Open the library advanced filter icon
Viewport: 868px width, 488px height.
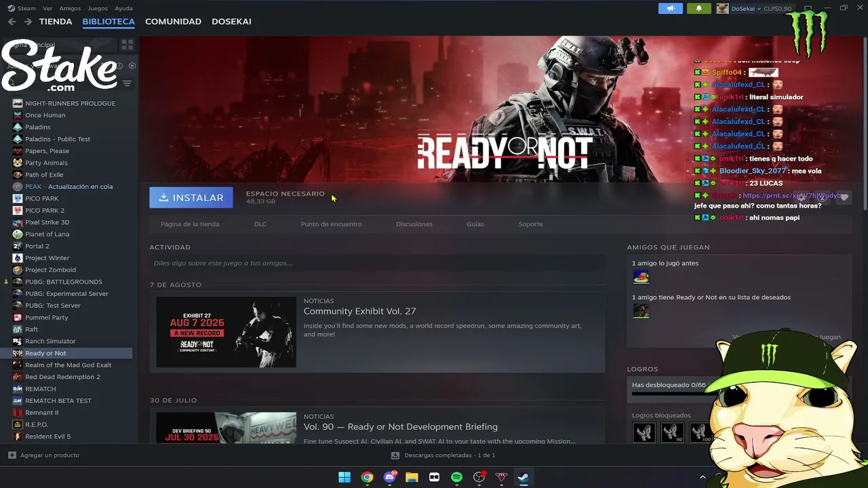[x=127, y=83]
